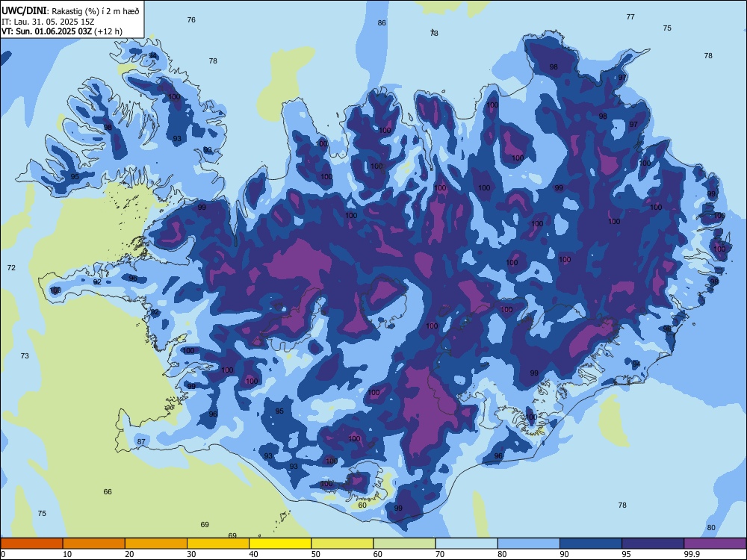Select the navy 95–99.9 legend swatch

[653, 544]
